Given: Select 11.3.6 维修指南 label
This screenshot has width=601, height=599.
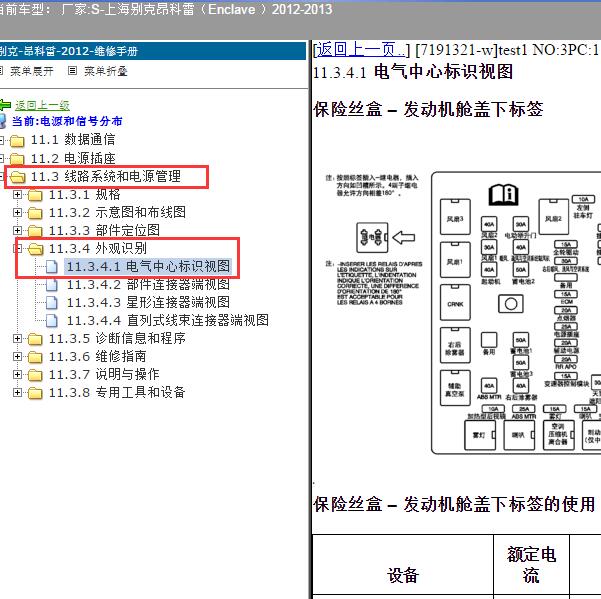Looking at the screenshot, I should click(98, 356).
